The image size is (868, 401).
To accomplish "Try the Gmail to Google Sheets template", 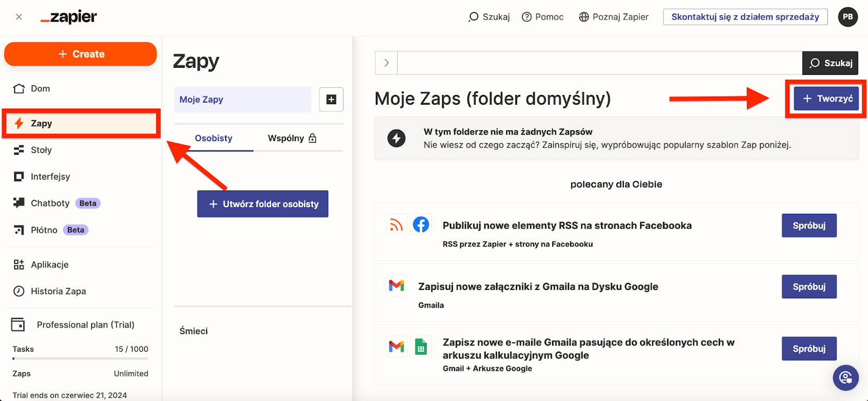I will coord(809,349).
